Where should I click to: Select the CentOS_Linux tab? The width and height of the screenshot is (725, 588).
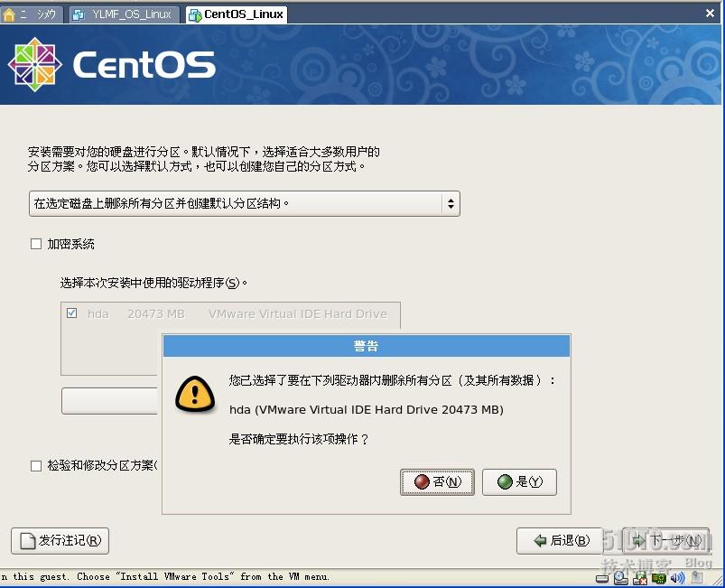pos(237,14)
